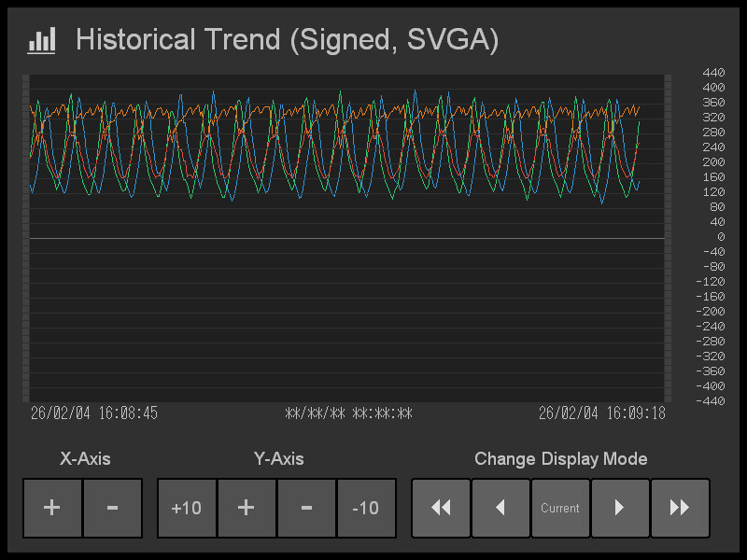Screen dimensions: 747x560
Task: Click the Y-Axis label
Action: [278, 458]
